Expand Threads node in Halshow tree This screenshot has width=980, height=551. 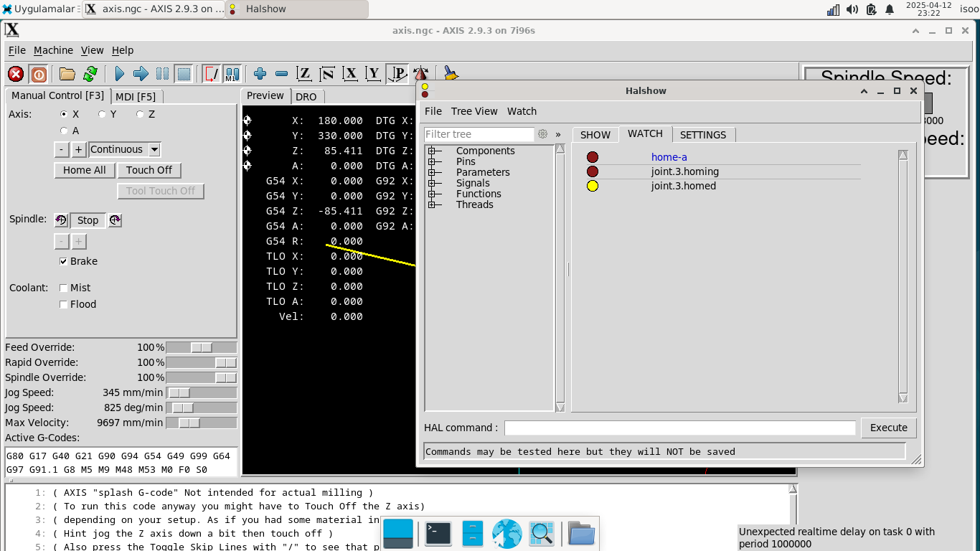pyautogui.click(x=432, y=204)
